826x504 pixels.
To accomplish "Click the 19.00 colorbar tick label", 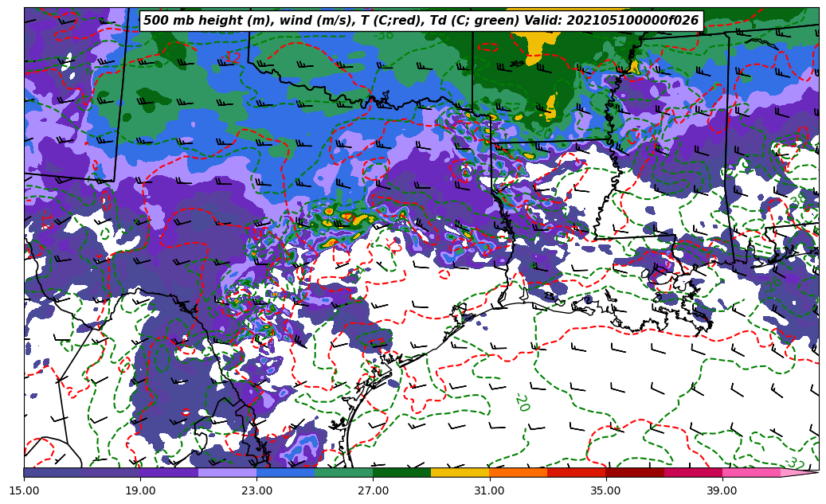I will [140, 491].
